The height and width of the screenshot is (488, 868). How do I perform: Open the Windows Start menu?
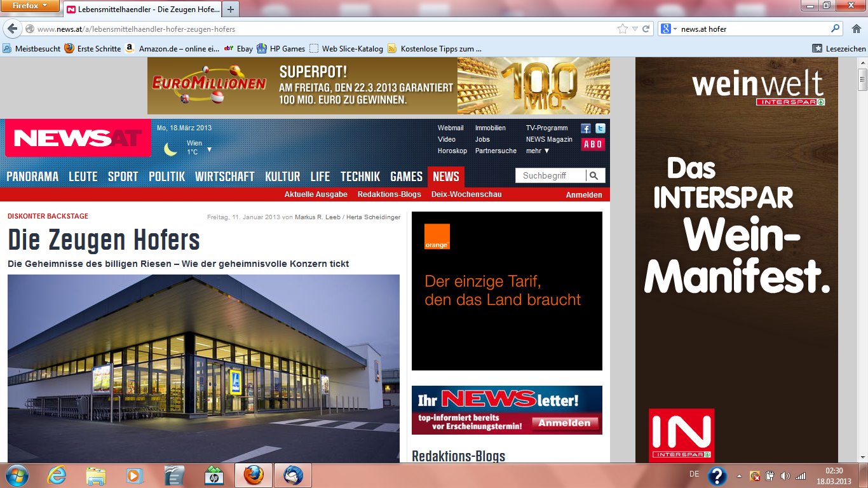[x=16, y=475]
